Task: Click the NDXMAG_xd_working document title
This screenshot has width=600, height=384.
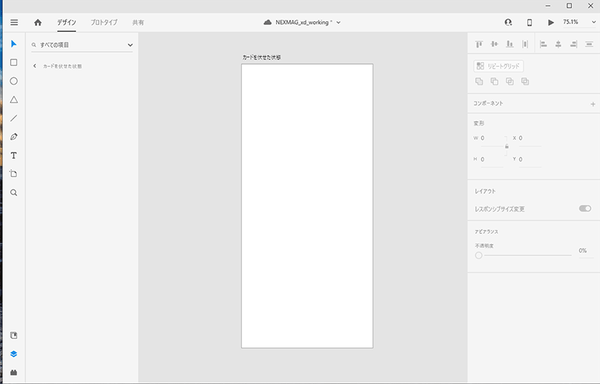Action: coord(302,23)
